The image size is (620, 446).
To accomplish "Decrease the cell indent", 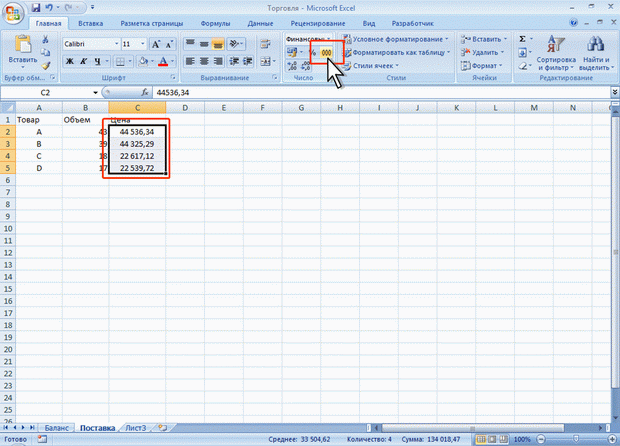I will (234, 61).
